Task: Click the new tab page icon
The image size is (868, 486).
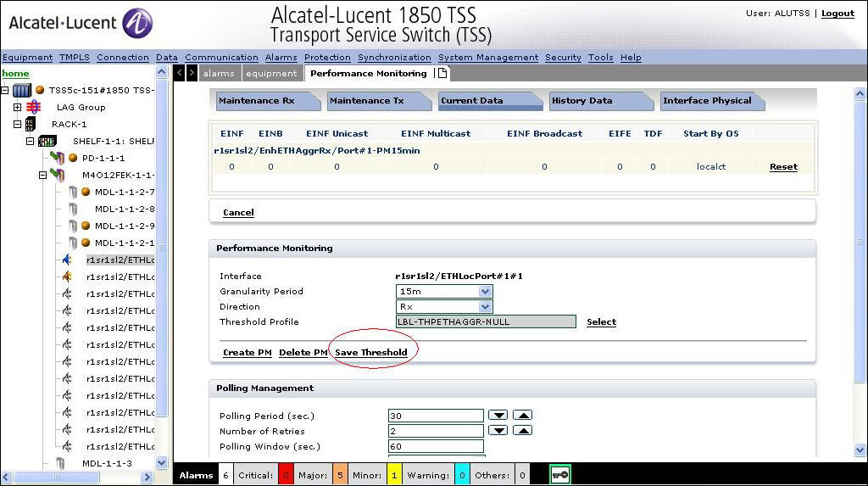Action: coord(442,73)
